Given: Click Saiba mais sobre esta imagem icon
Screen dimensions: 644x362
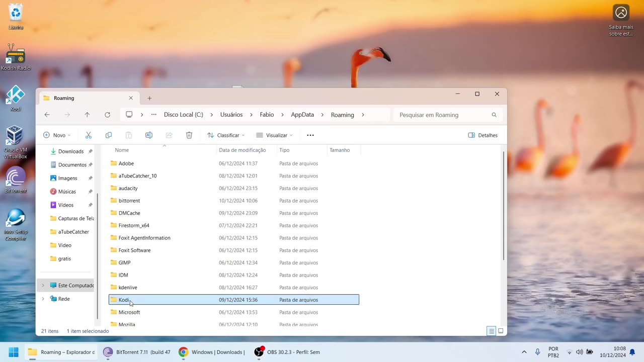Looking at the screenshot, I should tap(621, 21).
